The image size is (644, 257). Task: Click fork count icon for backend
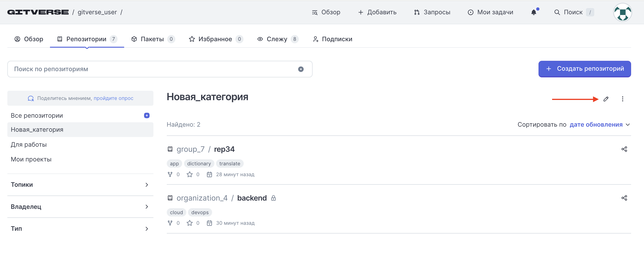coord(170,223)
